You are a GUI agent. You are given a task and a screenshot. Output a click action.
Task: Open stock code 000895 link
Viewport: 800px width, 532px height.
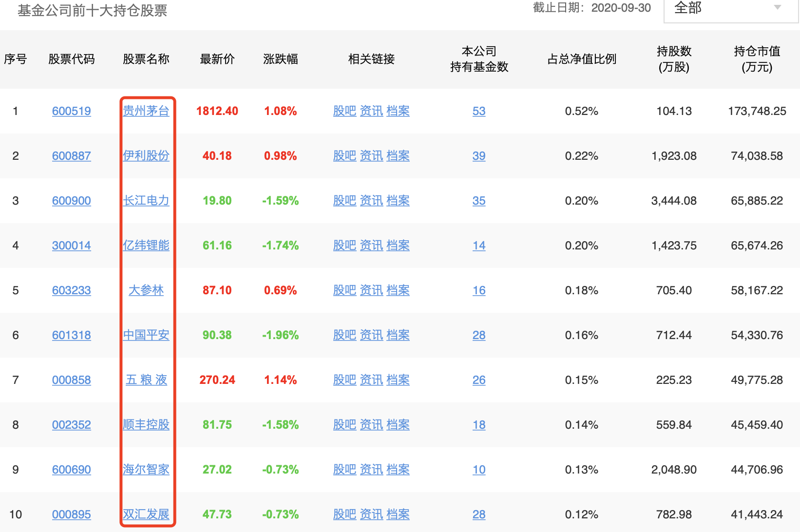(72, 514)
